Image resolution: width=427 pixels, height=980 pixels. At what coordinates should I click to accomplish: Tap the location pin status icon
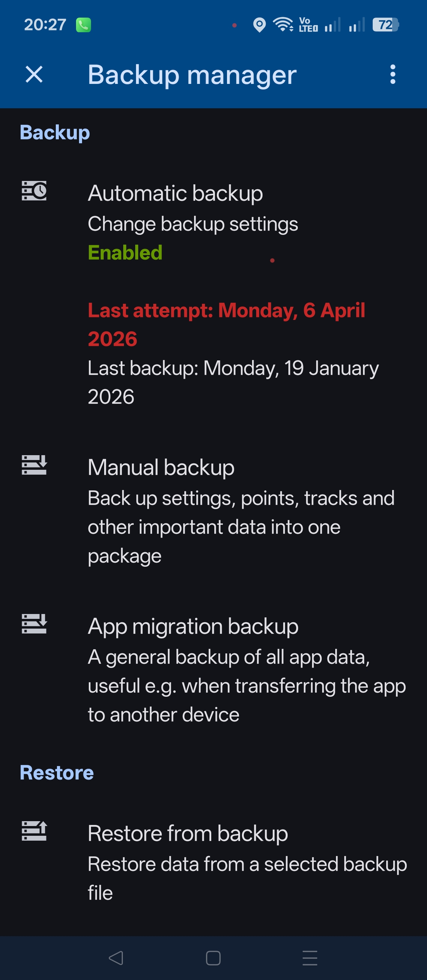[259, 25]
